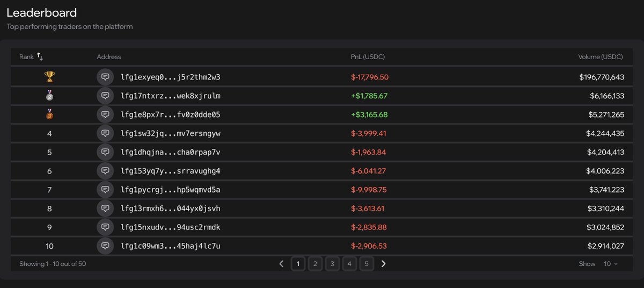644x288 pixels.
Task: Click the PnL (USDC) column header
Action: pos(368,57)
